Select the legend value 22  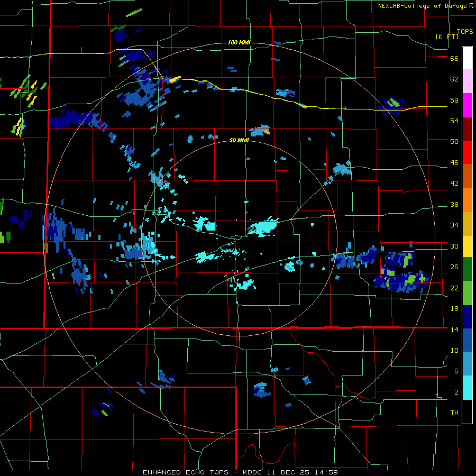pyautogui.click(x=454, y=288)
